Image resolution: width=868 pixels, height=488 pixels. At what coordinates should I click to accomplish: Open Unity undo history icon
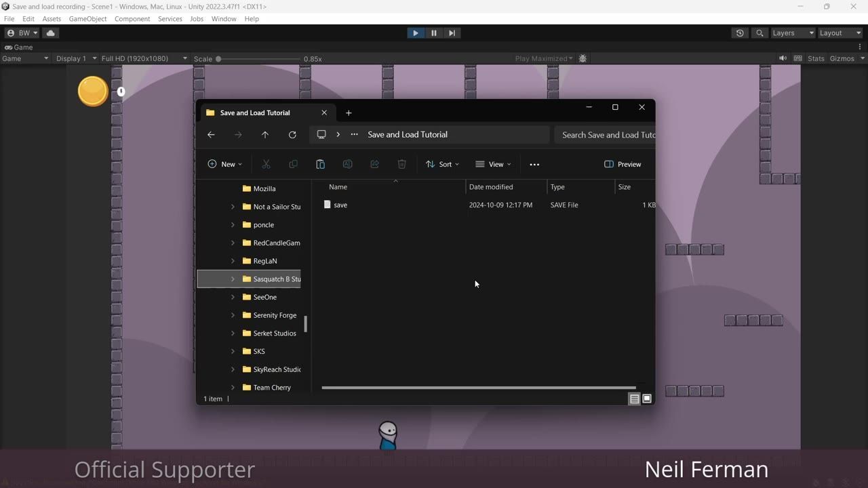[x=740, y=33]
